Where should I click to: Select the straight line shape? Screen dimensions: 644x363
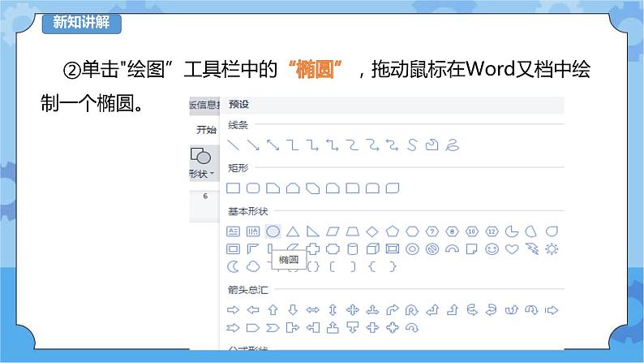click(234, 145)
